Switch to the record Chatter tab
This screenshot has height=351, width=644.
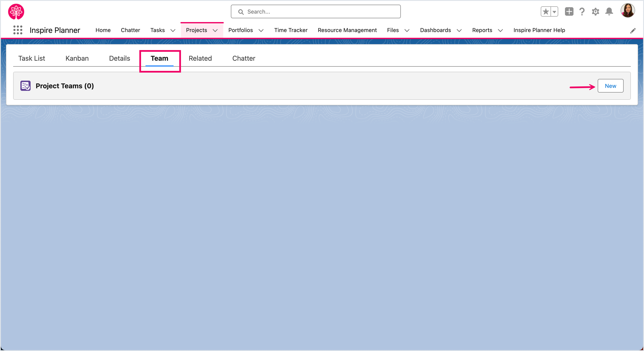pos(243,58)
